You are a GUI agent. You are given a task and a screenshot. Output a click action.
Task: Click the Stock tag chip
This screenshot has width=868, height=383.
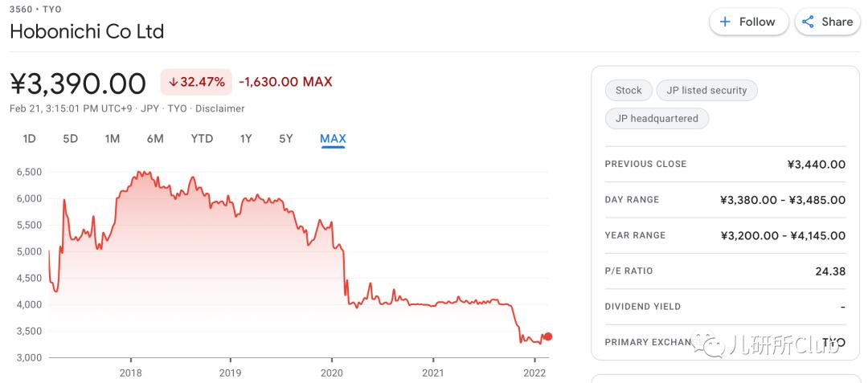coord(628,91)
